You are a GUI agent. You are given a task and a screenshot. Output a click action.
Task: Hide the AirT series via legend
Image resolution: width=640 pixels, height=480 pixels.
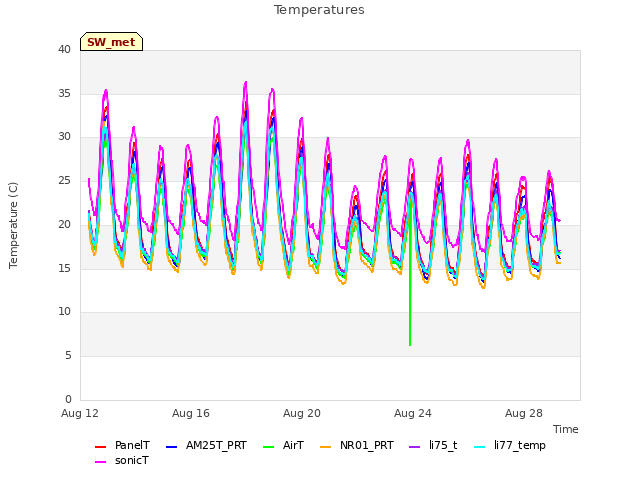pos(284,445)
